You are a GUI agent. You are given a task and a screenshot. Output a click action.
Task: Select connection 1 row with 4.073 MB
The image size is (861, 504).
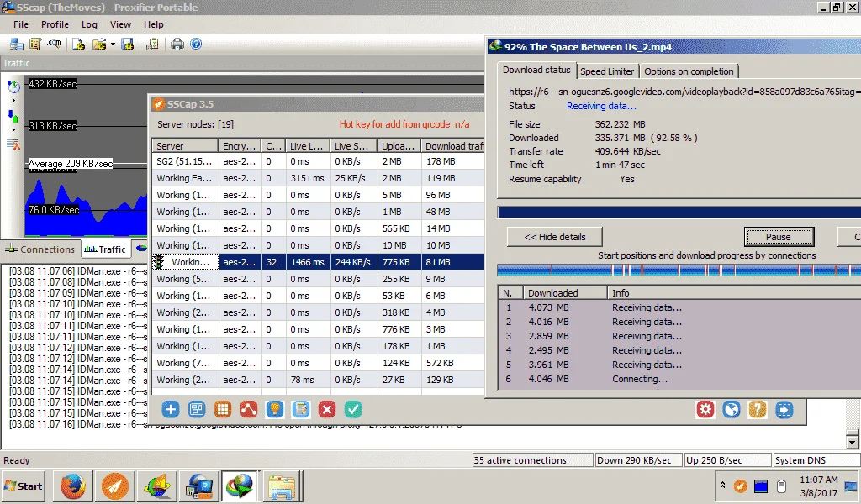click(679, 307)
